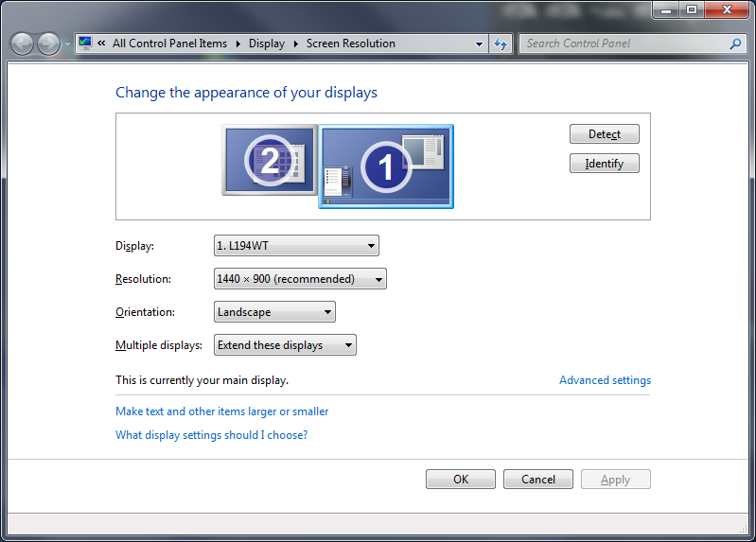The image size is (756, 542).
Task: Expand arrow after Display breadcrumb
Action: tap(296, 44)
